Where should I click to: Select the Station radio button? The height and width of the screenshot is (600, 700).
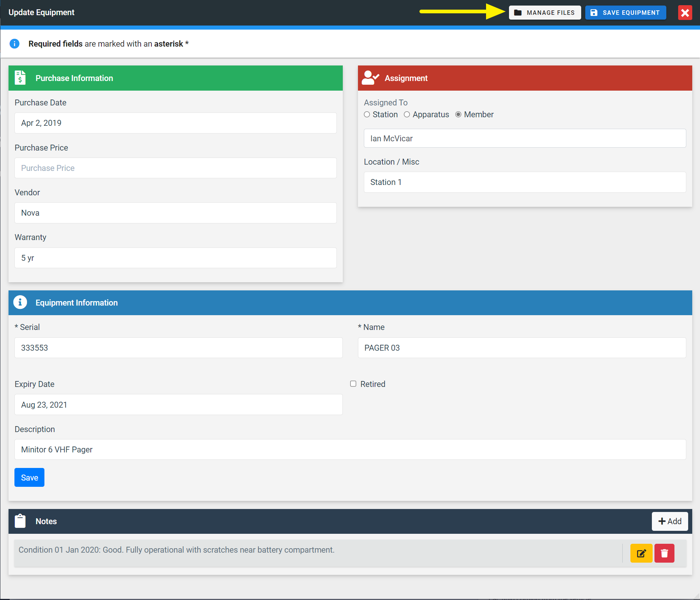coord(367,115)
